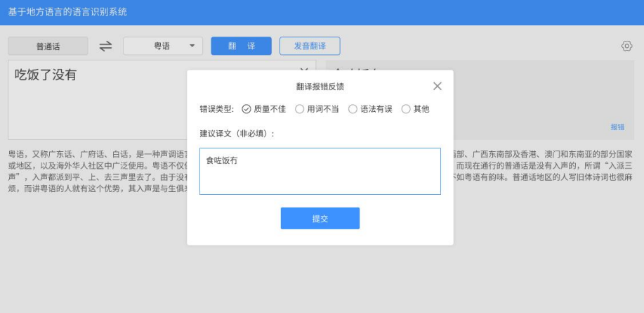This screenshot has height=313, width=644.
Task: Click the 错误类型 label
Action: coord(216,109)
